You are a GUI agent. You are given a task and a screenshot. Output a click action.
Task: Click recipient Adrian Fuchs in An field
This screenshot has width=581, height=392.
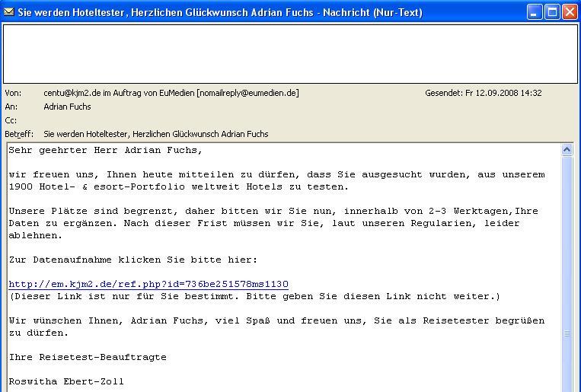coord(67,107)
